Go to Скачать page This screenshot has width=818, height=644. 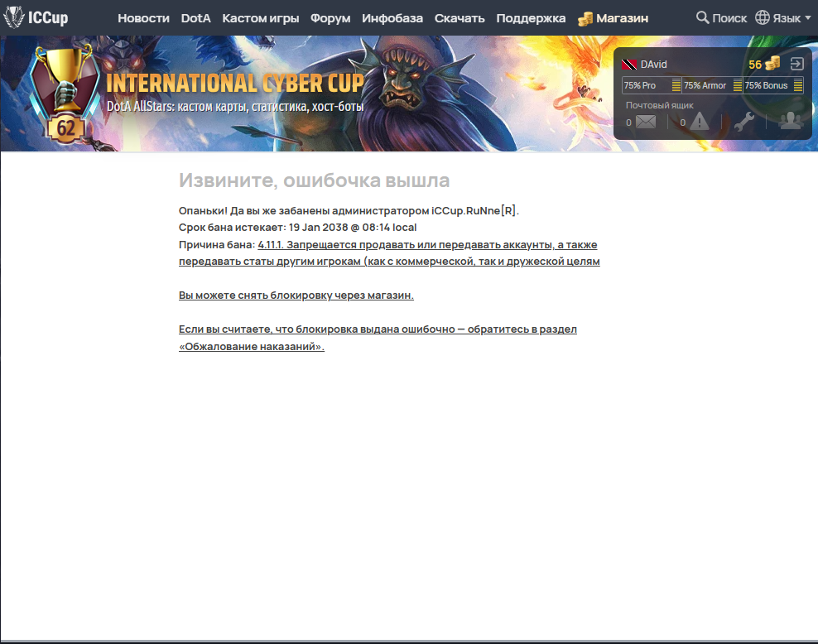point(460,18)
